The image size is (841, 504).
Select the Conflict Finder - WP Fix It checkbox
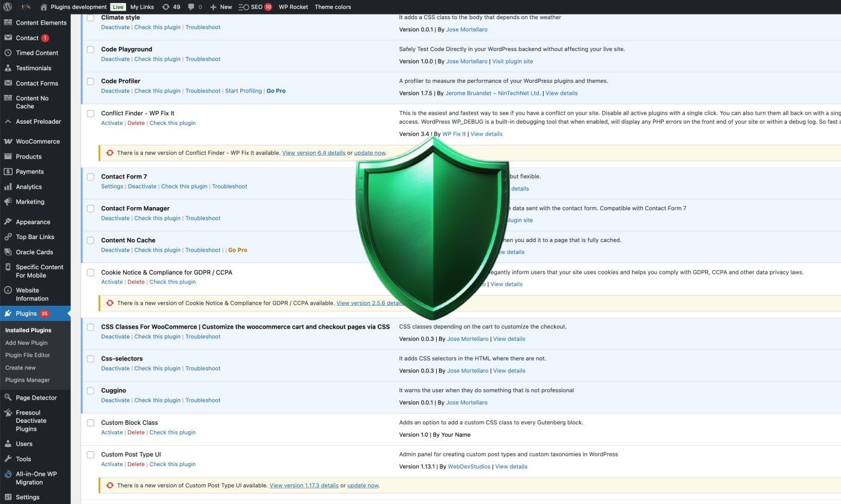pyautogui.click(x=91, y=113)
